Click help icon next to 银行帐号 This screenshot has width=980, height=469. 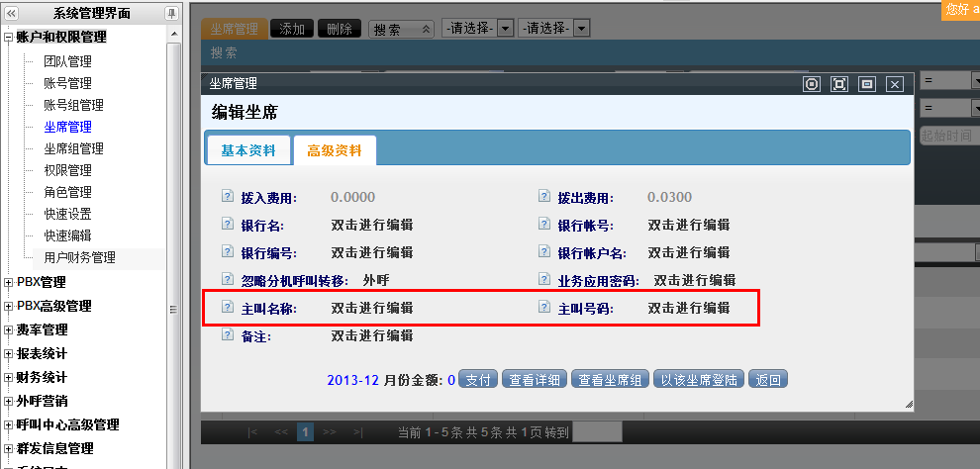coord(543,225)
